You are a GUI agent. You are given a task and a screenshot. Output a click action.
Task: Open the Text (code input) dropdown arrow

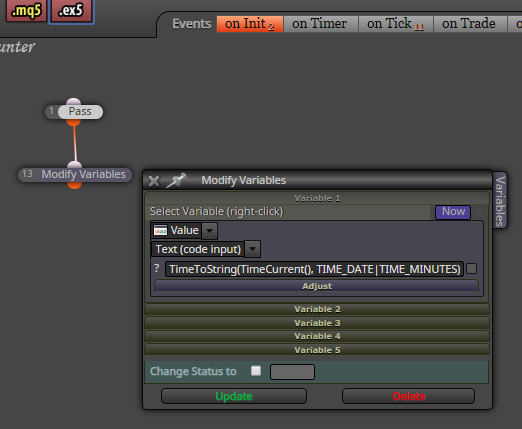coord(252,249)
